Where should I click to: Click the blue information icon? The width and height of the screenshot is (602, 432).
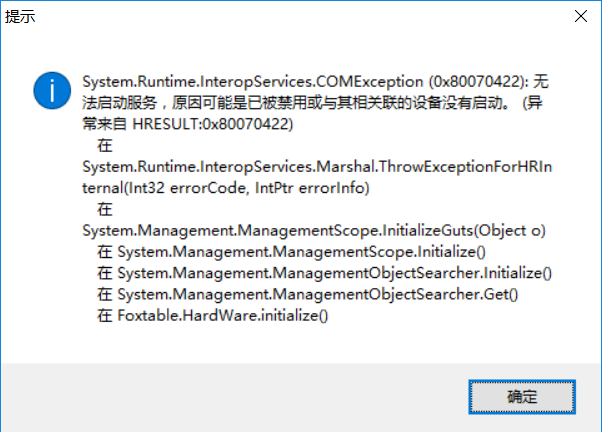pos(49,91)
